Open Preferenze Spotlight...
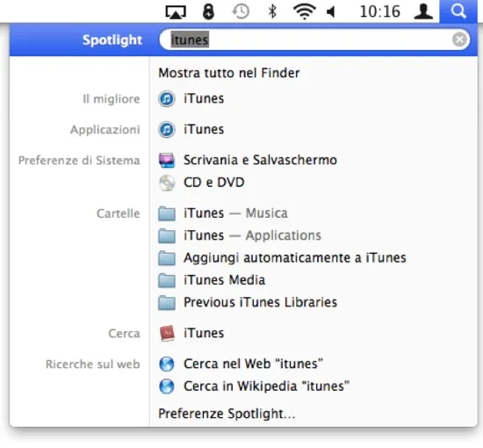This screenshot has height=448, width=483. click(x=227, y=414)
